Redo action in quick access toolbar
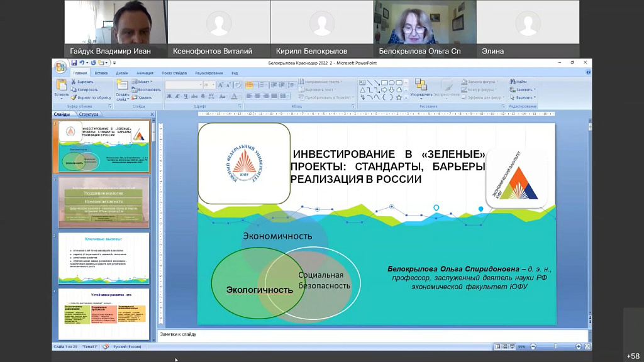The width and height of the screenshot is (644, 362). point(93,63)
